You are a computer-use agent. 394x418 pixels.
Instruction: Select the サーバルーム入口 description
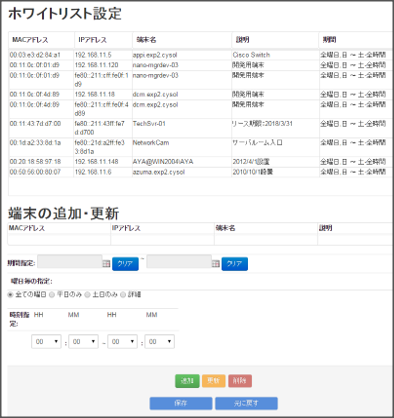click(x=257, y=143)
